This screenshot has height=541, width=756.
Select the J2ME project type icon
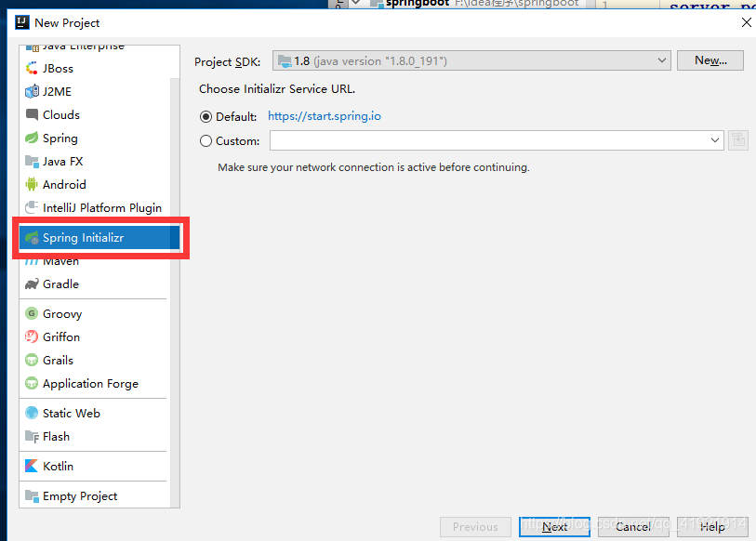click(32, 92)
